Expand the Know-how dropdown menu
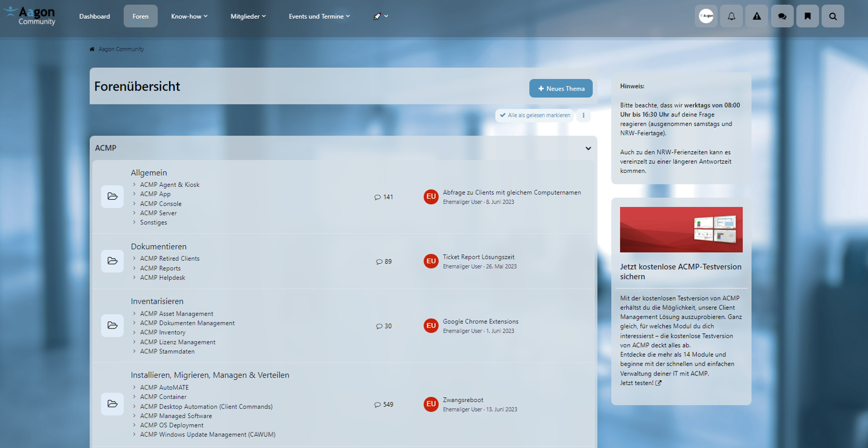Viewport: 868px width, 448px height. pyautogui.click(x=189, y=17)
